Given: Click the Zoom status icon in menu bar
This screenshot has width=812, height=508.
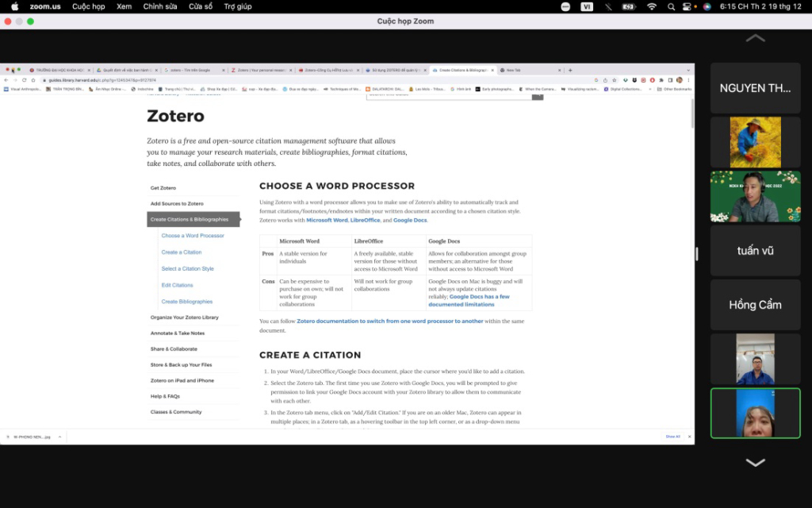Looking at the screenshot, I should 565,6.
